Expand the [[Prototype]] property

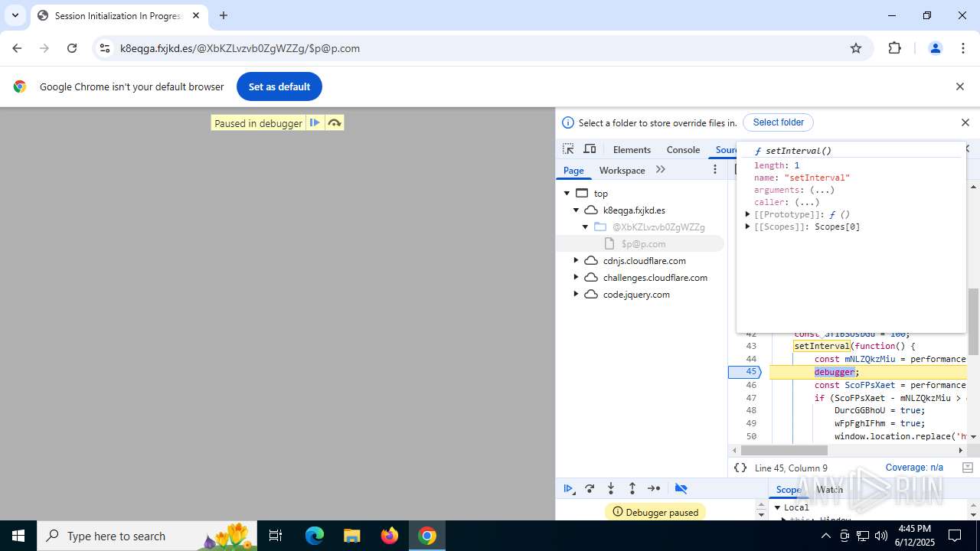tap(747, 214)
